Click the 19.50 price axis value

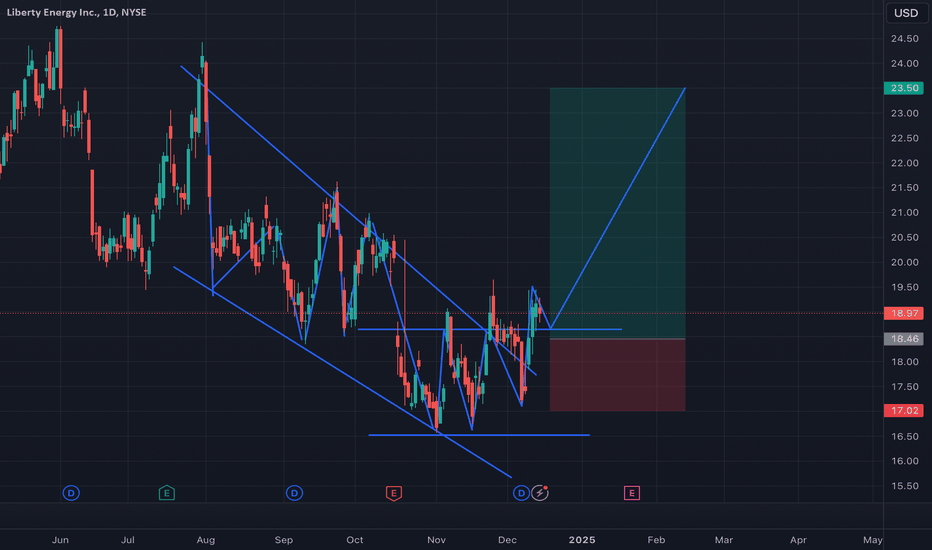(904, 287)
